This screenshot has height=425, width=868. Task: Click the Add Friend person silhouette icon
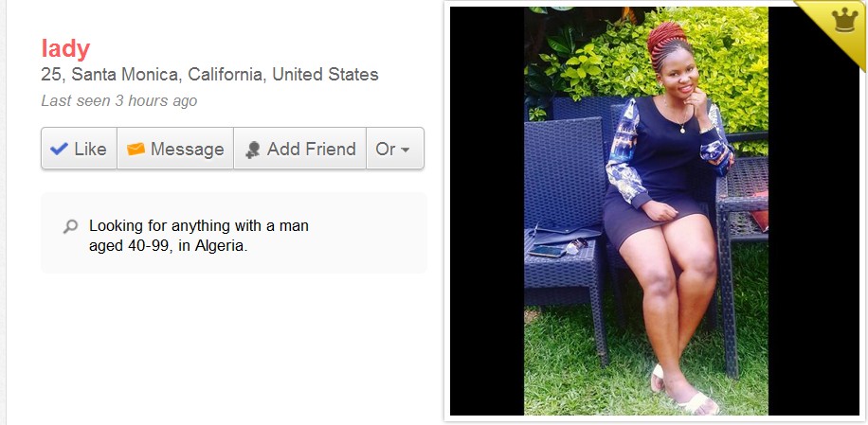coord(253,150)
